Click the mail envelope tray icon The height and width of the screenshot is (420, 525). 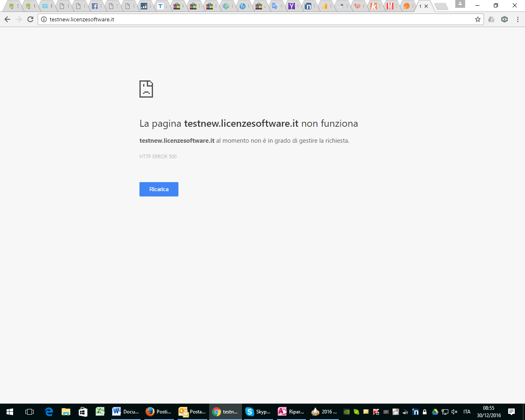point(366,412)
